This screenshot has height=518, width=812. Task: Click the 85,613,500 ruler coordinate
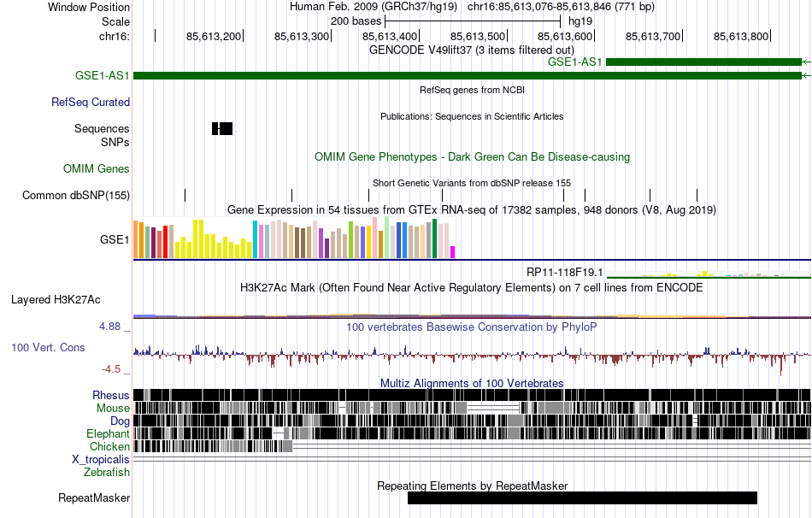point(478,36)
